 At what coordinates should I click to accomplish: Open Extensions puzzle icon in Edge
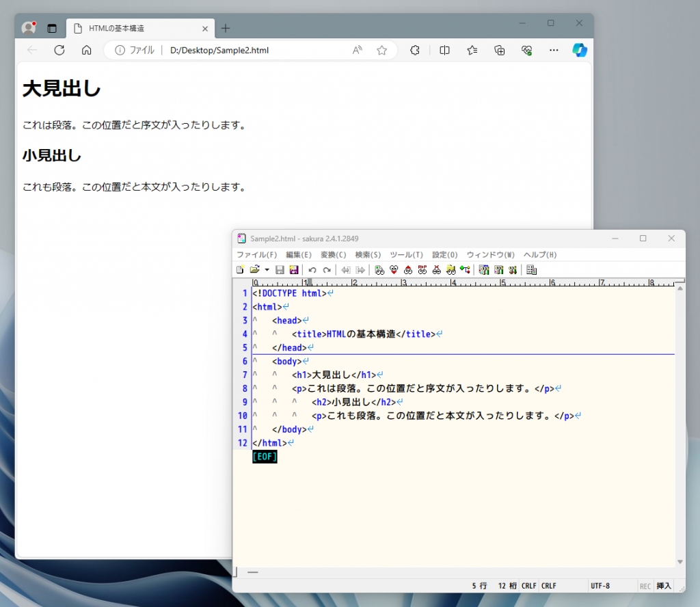tap(415, 50)
